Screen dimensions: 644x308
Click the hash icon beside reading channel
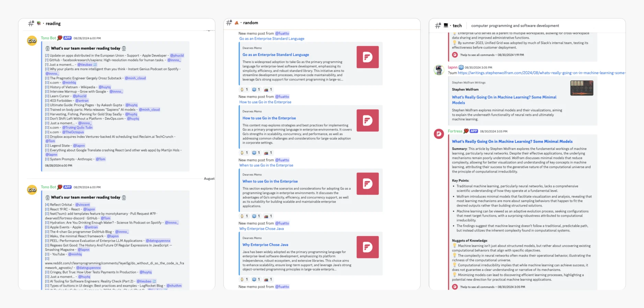tap(31, 23)
